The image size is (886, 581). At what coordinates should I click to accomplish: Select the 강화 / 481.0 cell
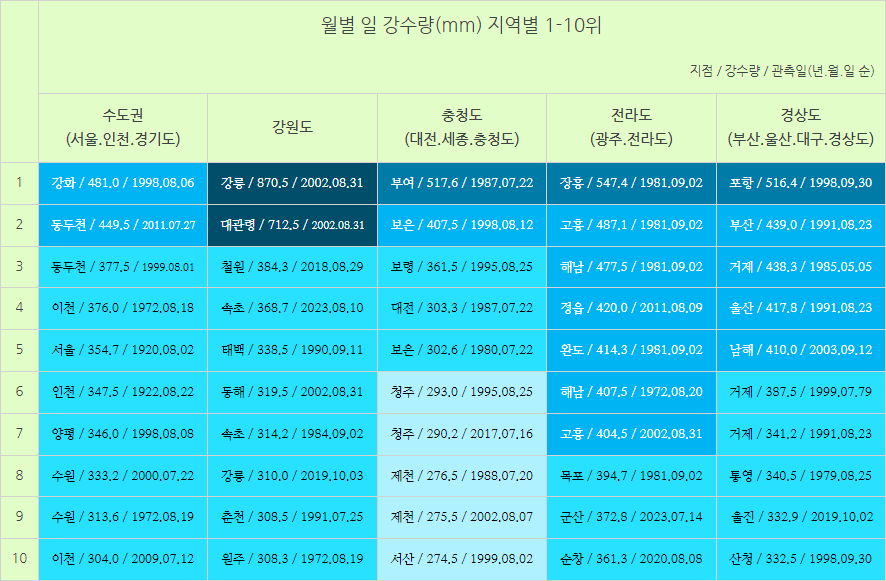point(122,183)
